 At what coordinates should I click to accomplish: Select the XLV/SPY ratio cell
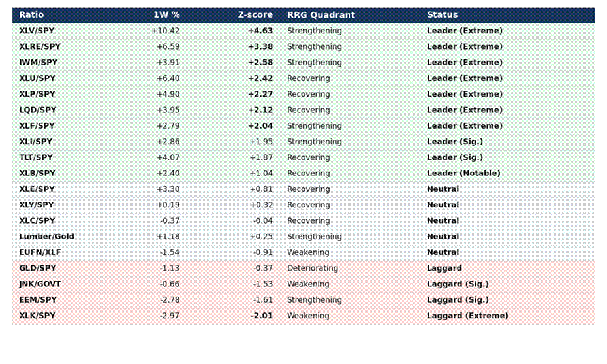pyautogui.click(x=37, y=31)
